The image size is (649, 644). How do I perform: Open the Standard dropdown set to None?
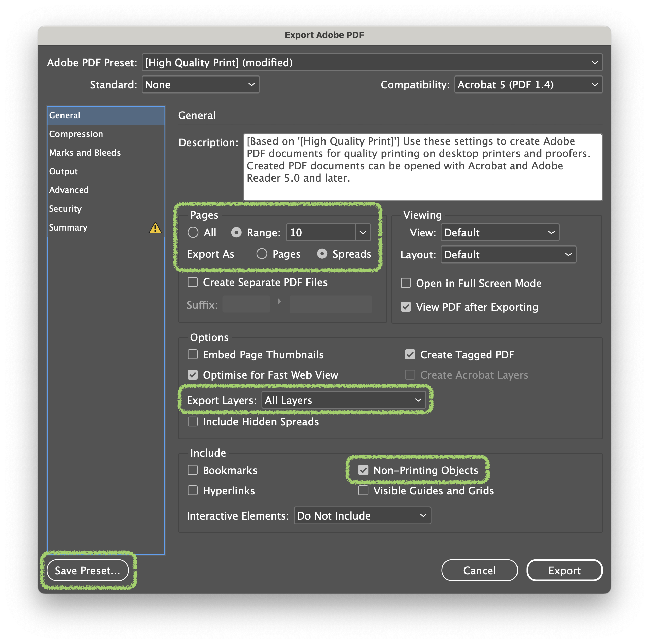[x=200, y=85]
